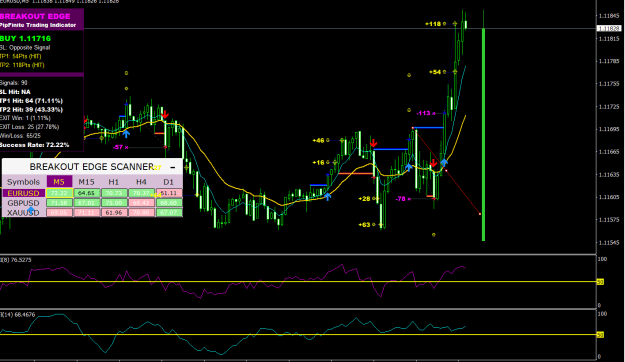Click the (14) 68.4676 oscillator label

[x=18, y=315]
